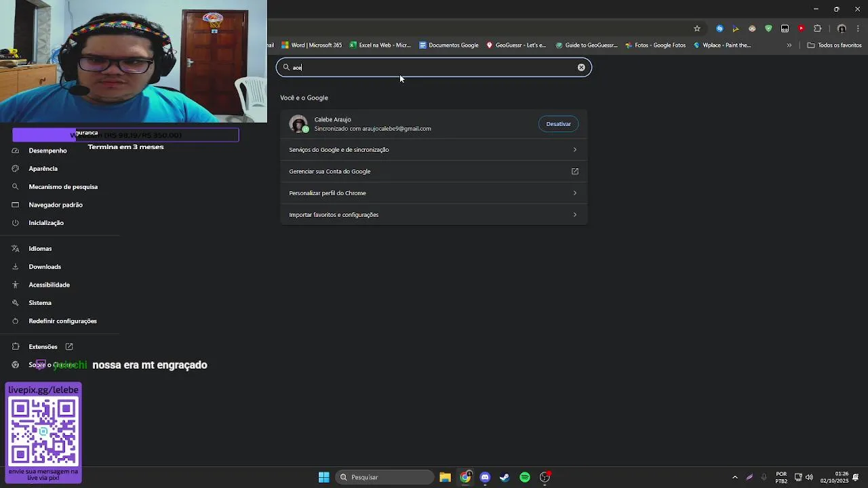
Task: Open Discord from the taskbar
Action: tap(485, 477)
